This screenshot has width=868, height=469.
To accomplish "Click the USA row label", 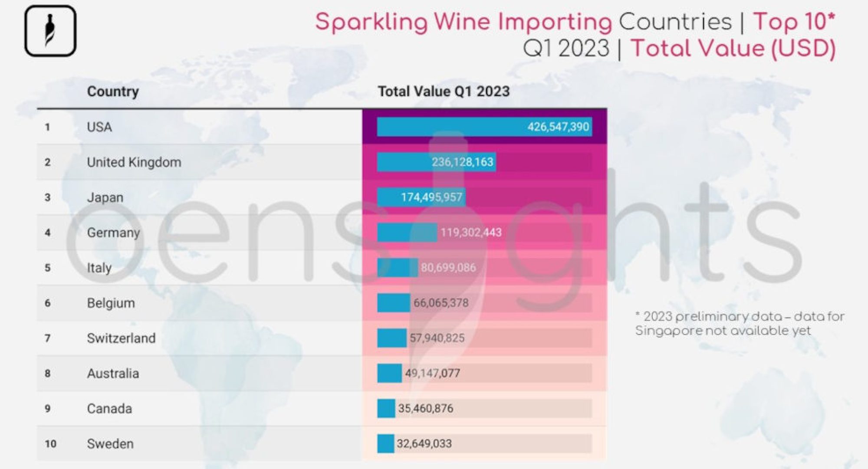I will pyautogui.click(x=99, y=127).
